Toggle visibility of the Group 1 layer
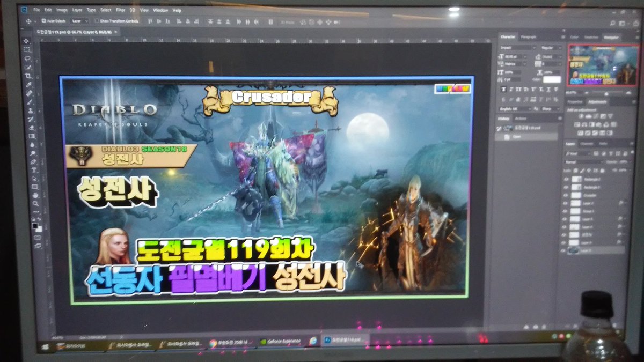Viewport: 644px width, 362px height. click(564, 211)
